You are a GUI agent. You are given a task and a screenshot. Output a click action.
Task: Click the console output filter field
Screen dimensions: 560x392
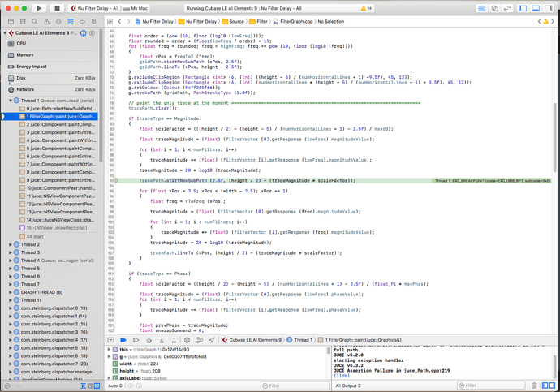[x=493, y=386]
